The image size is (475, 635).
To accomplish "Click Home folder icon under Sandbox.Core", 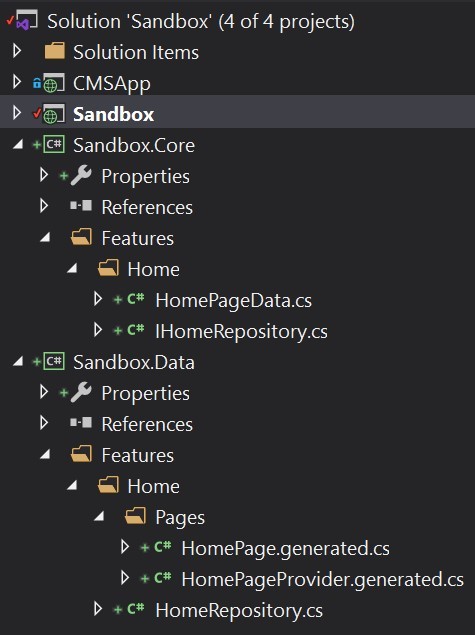I will tap(108, 268).
